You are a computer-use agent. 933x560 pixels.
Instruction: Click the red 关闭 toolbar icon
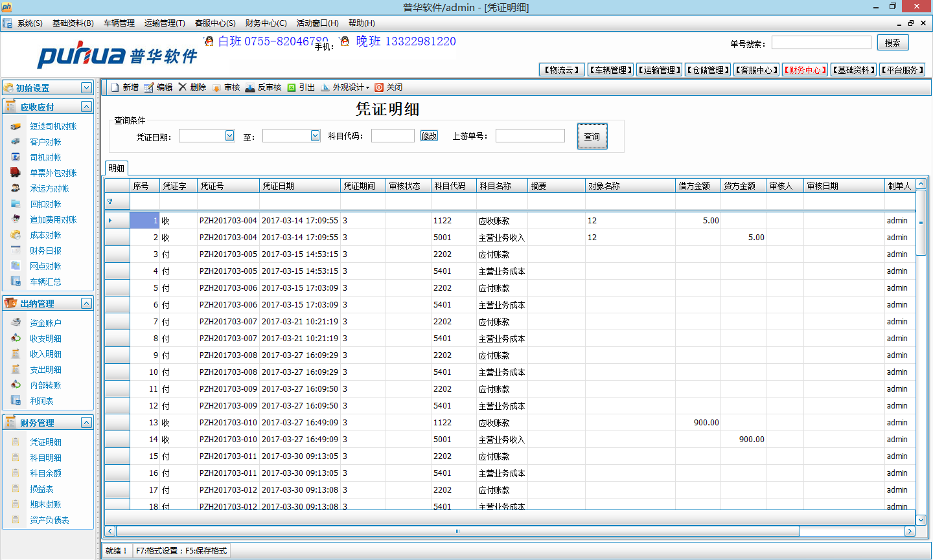tap(379, 87)
